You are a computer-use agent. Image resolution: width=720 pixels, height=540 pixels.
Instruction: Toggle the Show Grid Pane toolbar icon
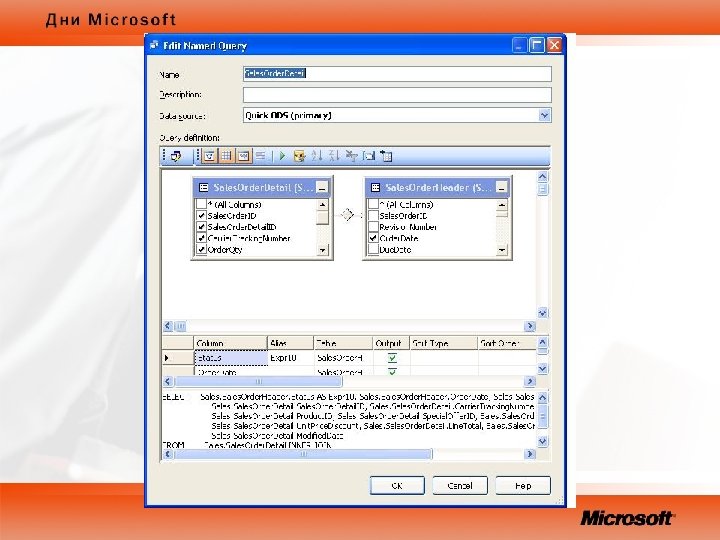[226, 156]
